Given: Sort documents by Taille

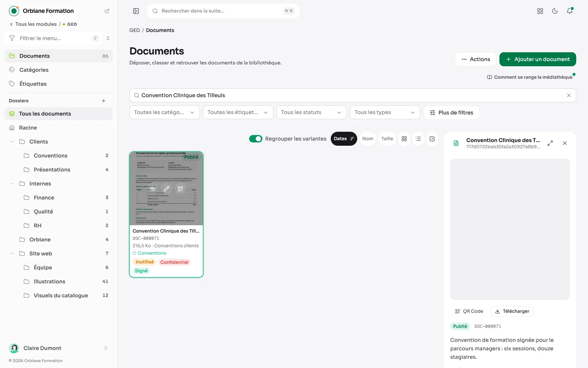Looking at the screenshot, I should pos(387,139).
